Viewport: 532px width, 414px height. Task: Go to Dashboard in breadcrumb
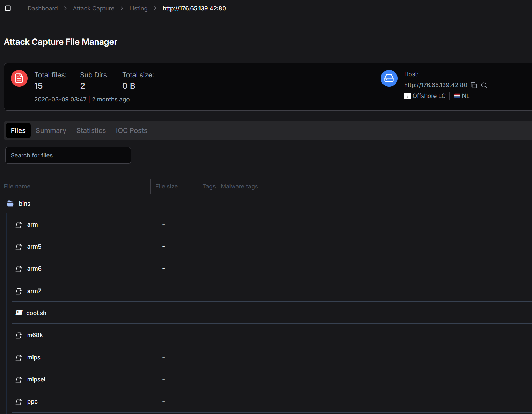[43, 8]
